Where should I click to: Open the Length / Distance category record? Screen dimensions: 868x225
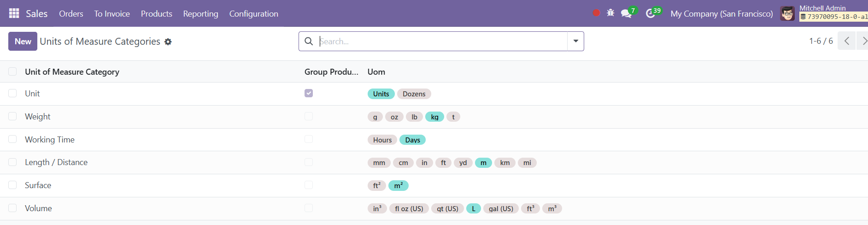[x=56, y=162]
